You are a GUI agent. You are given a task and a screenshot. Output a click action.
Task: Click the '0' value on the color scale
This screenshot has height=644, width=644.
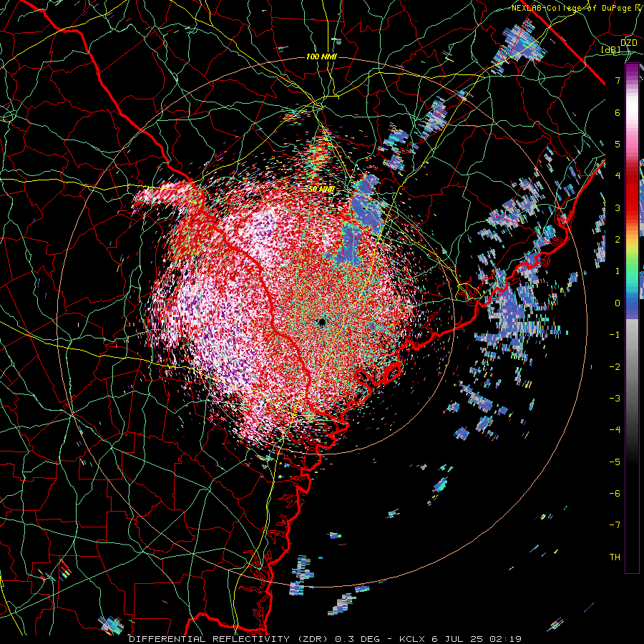click(x=618, y=303)
